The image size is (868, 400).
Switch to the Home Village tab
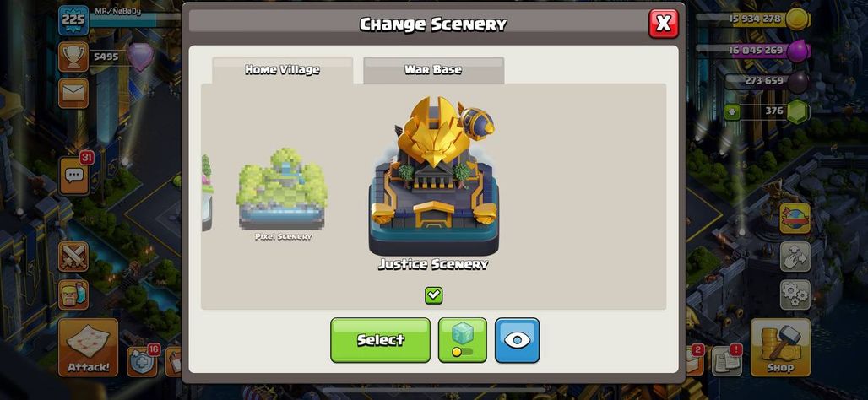tap(282, 70)
